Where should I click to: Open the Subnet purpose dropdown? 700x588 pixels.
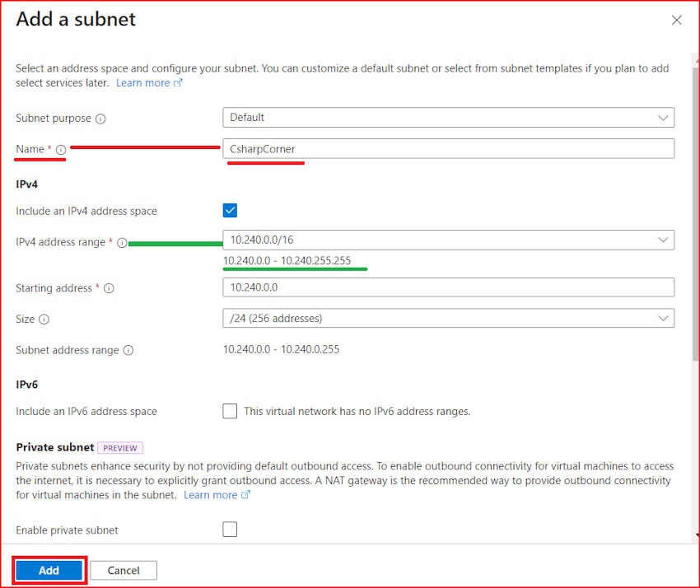pyautogui.click(x=448, y=118)
